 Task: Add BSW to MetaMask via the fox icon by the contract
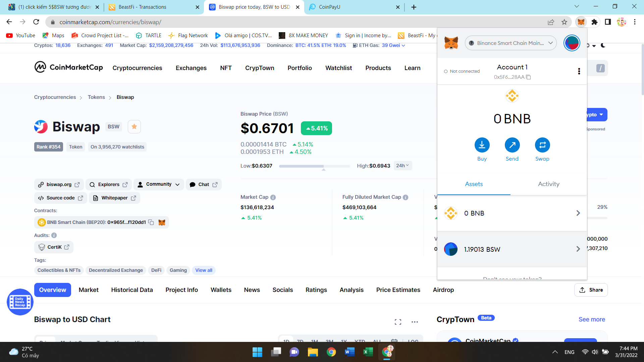click(x=162, y=222)
